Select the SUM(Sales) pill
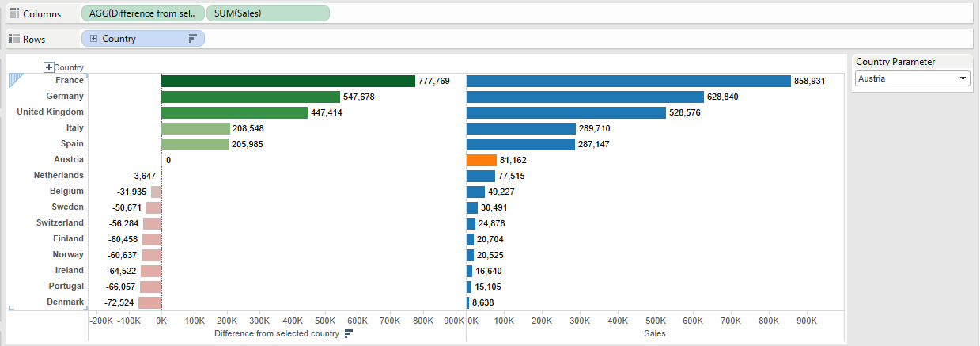 tap(267, 13)
